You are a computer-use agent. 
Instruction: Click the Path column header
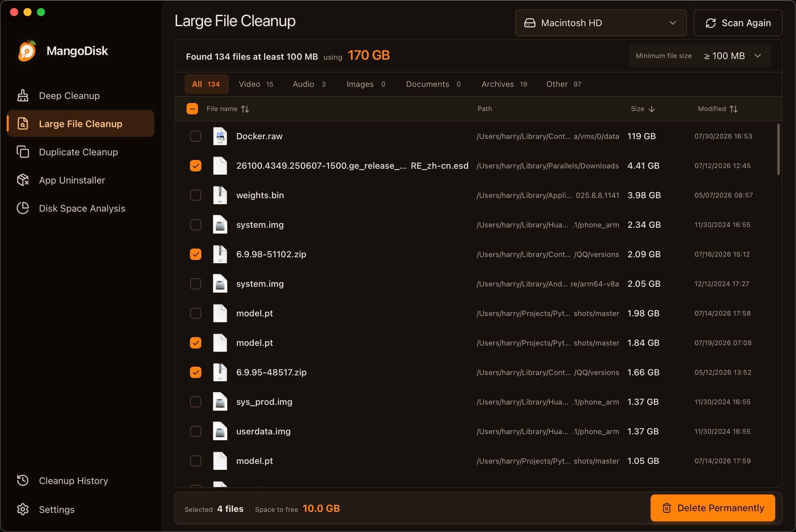coord(484,109)
